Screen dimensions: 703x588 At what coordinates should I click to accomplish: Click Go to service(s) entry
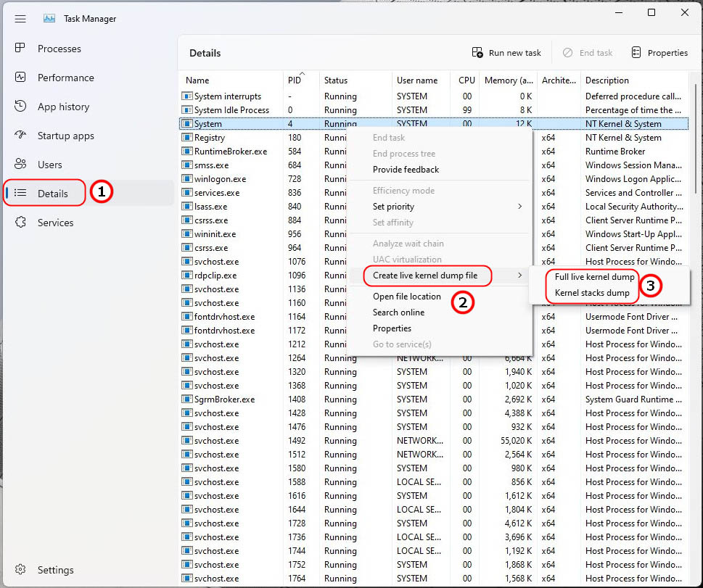tap(402, 344)
